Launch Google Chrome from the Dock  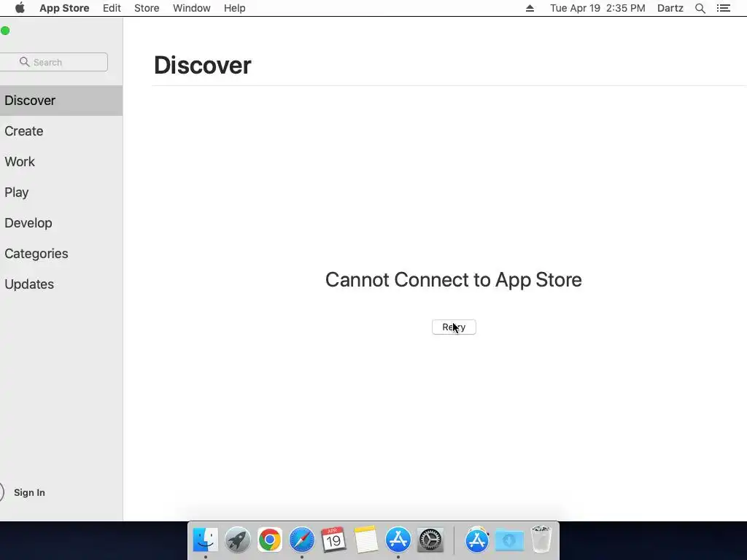coord(270,540)
